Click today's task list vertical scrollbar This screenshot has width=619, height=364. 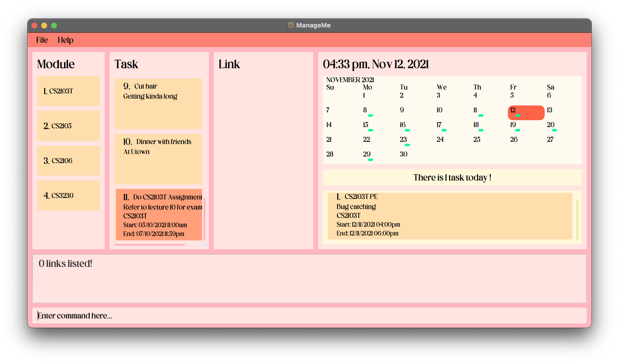click(577, 220)
